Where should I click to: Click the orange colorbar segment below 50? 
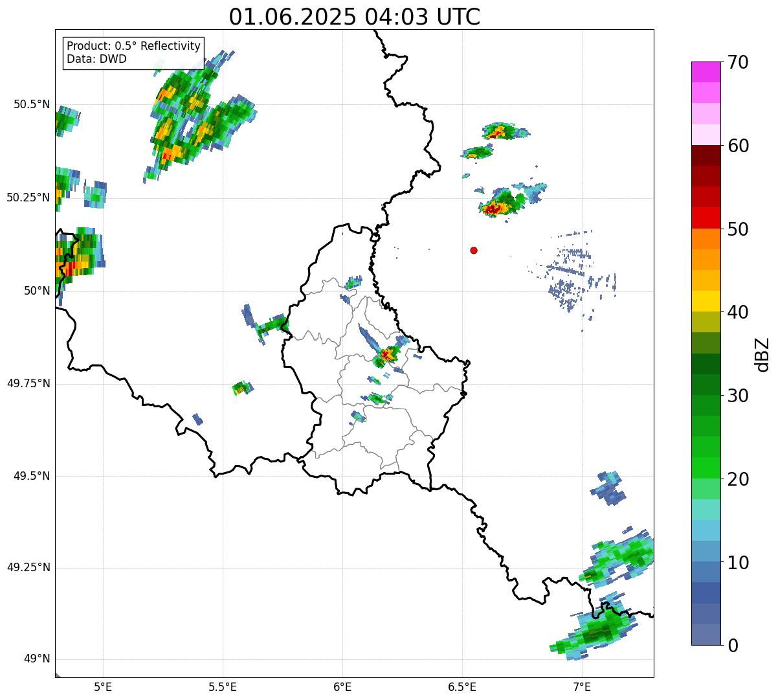click(x=706, y=239)
